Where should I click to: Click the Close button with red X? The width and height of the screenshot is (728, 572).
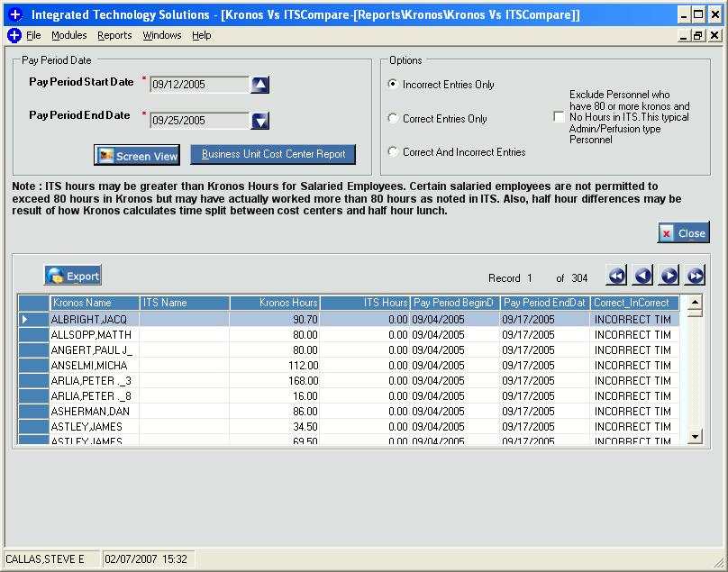684,232
